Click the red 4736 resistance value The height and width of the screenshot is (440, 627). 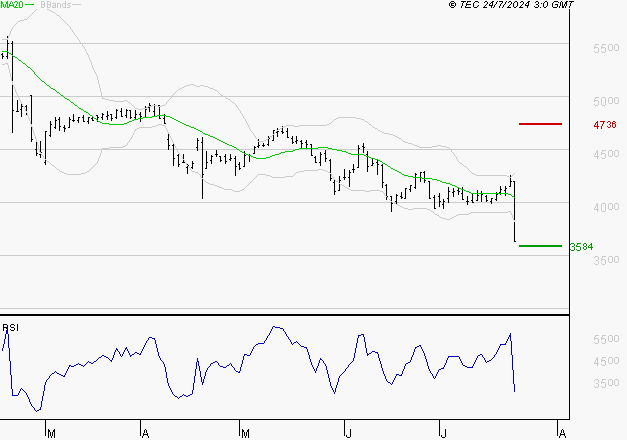(605, 125)
